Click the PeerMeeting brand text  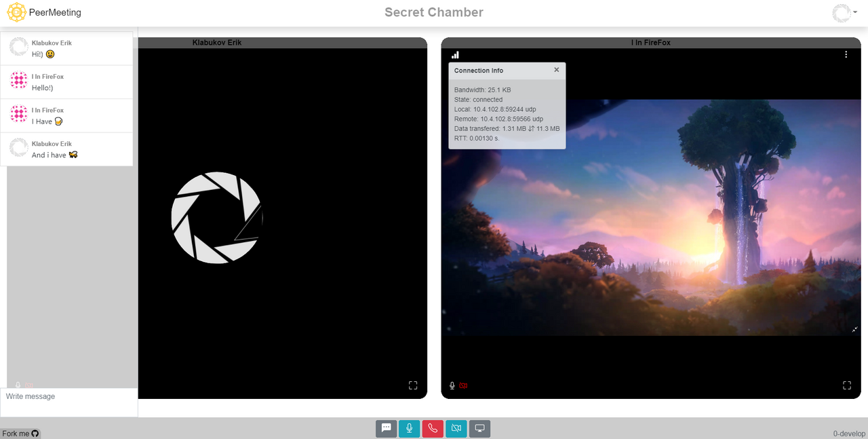(x=55, y=12)
